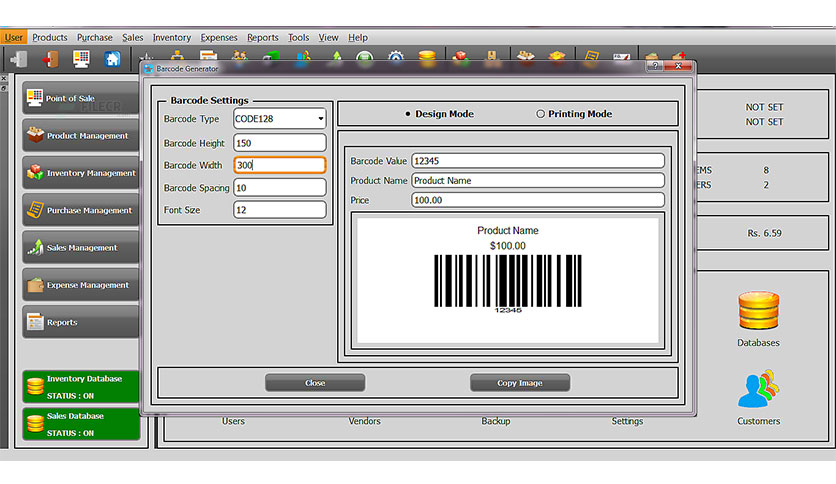836x484 pixels.
Task: Open the Purchase menu
Action: [94, 37]
